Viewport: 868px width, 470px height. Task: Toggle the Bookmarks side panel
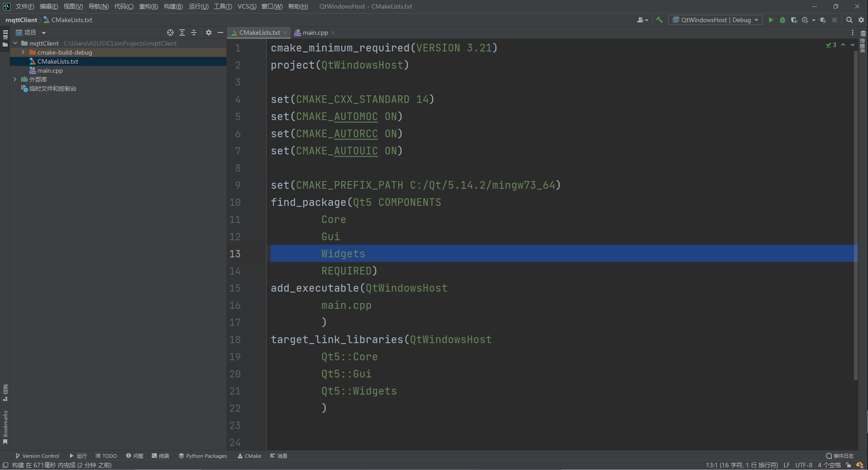(5, 427)
